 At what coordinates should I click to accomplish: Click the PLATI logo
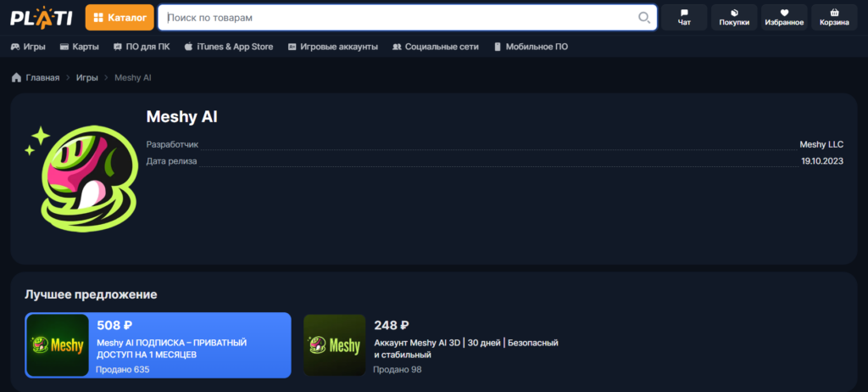(42, 17)
